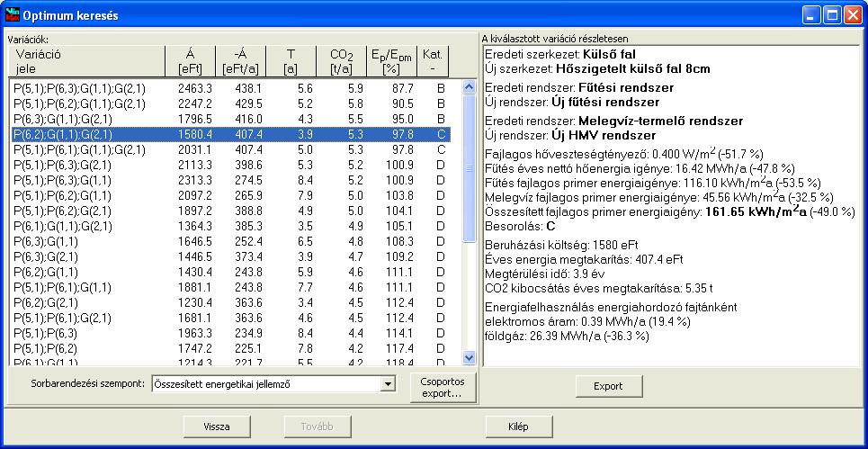Click the Vissza button
Screen dimensions: 868x449
215,427
